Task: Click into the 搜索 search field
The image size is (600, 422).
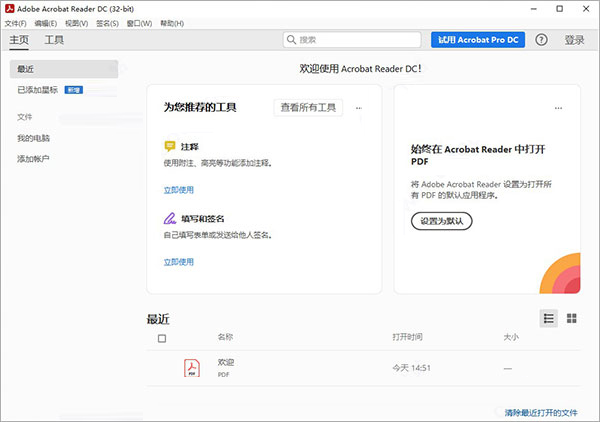Action: click(352, 40)
